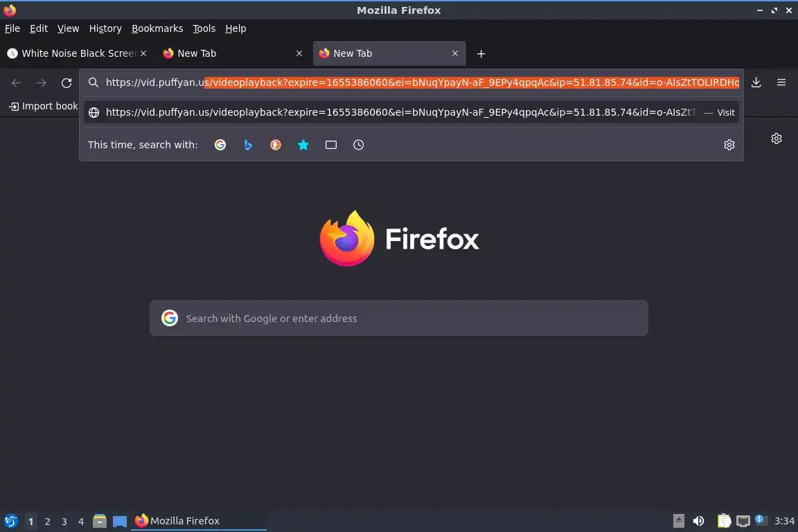Visit the suggested videoplayback URL
This screenshot has height=532, width=798.
click(x=411, y=112)
